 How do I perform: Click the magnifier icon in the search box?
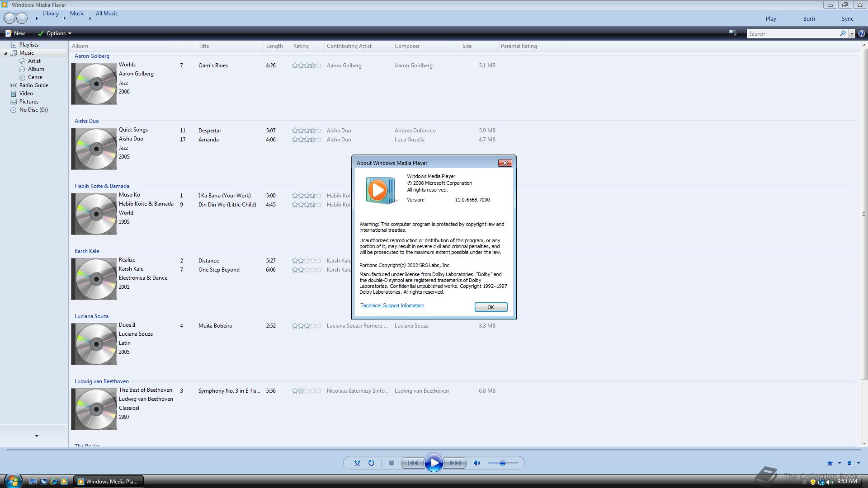843,33
